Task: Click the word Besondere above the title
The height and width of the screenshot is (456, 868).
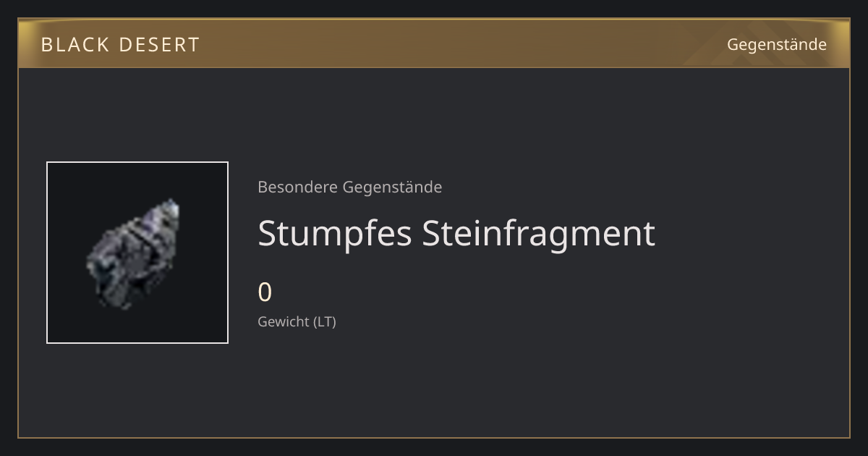Action: 297,187
